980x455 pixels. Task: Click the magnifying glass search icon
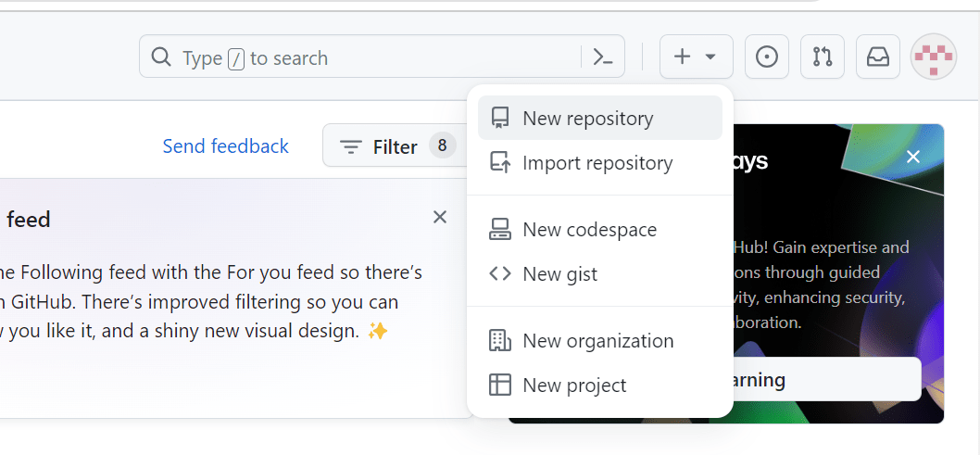(x=161, y=57)
